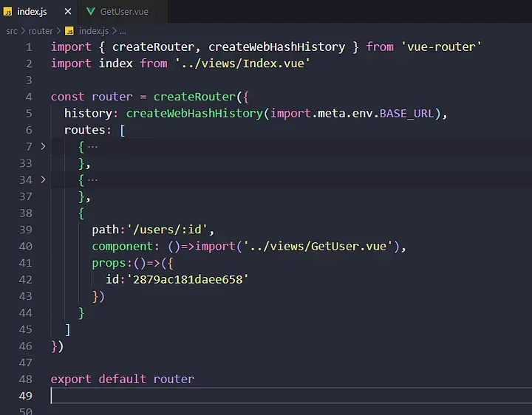532x415 pixels.
Task: Click the JS icon on index.js tab
Action: [8, 12]
